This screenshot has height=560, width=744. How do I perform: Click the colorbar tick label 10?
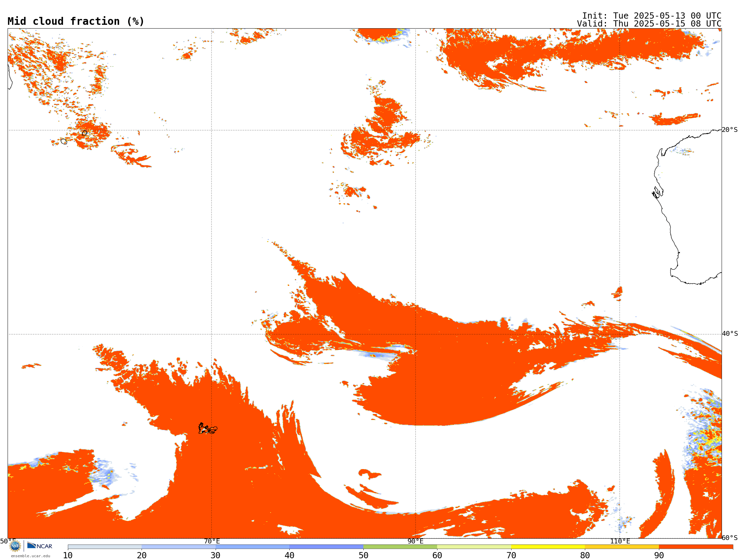(x=68, y=556)
